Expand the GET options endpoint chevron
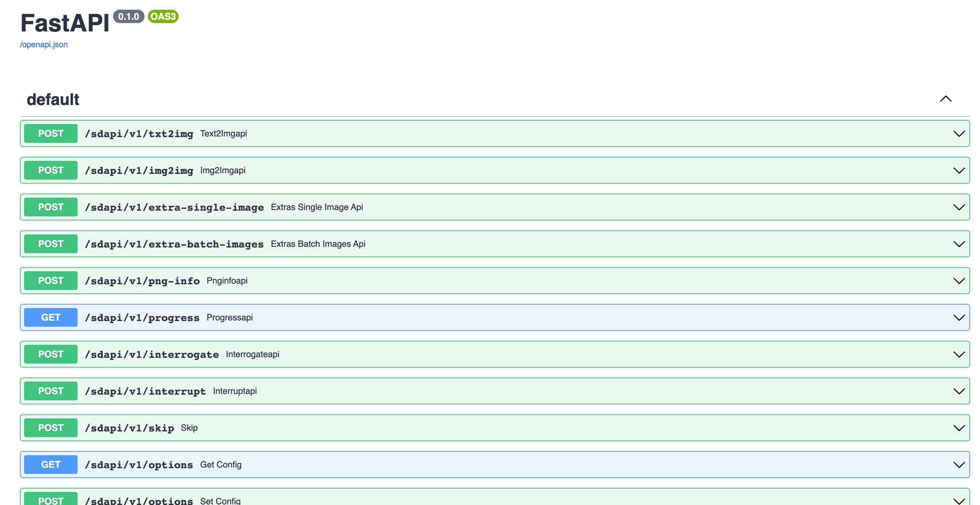This screenshot has height=505, width=980. [x=959, y=465]
